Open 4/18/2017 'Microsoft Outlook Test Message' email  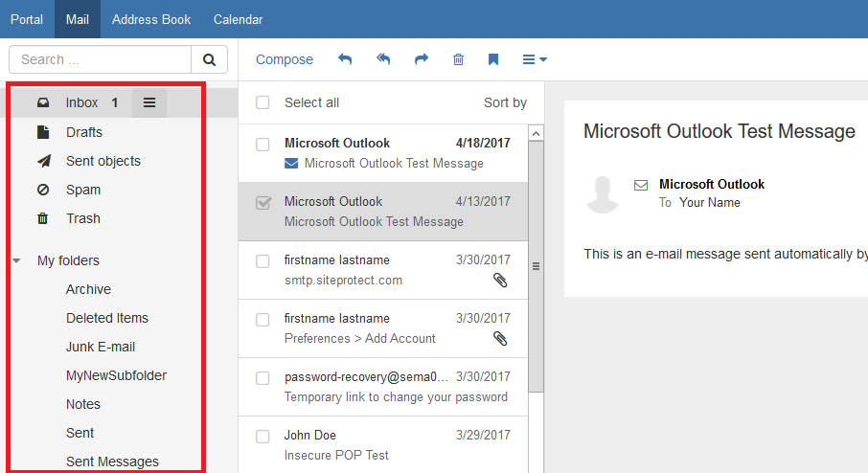coord(383,153)
